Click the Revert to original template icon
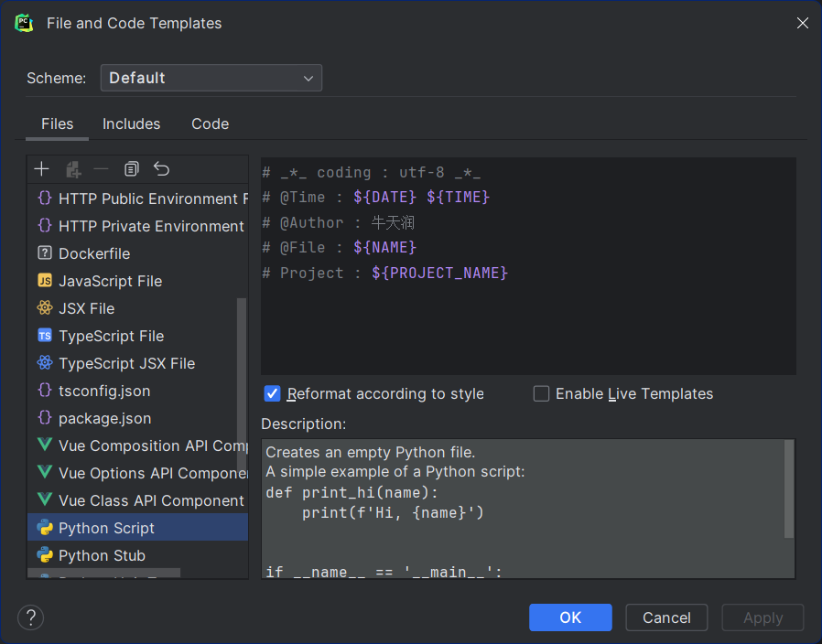The image size is (822, 644). [x=162, y=169]
